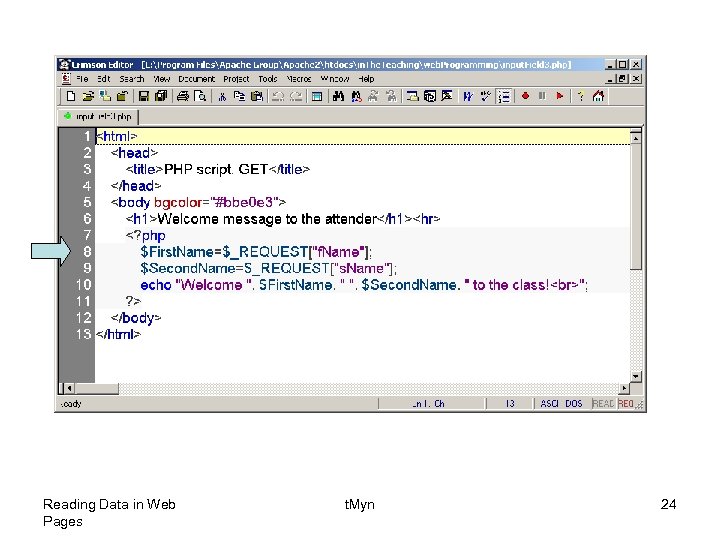
Task: Click the Open file folder icon
Action: (x=88, y=96)
